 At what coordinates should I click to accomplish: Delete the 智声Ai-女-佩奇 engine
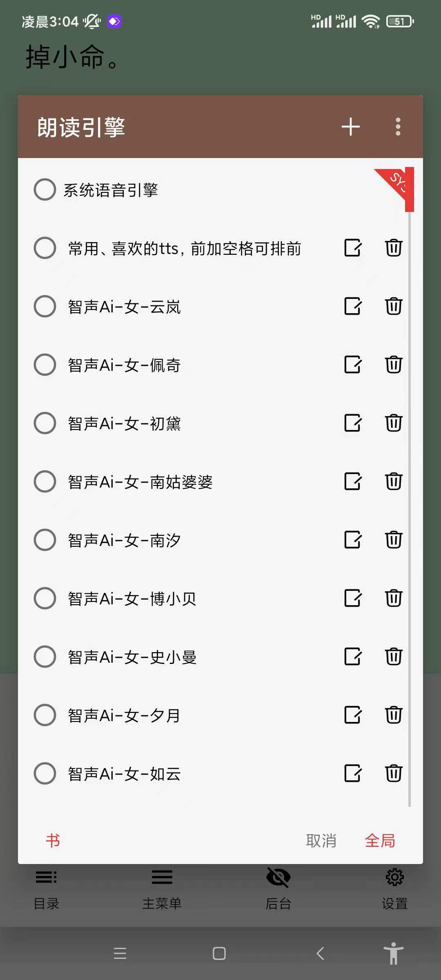[394, 365]
